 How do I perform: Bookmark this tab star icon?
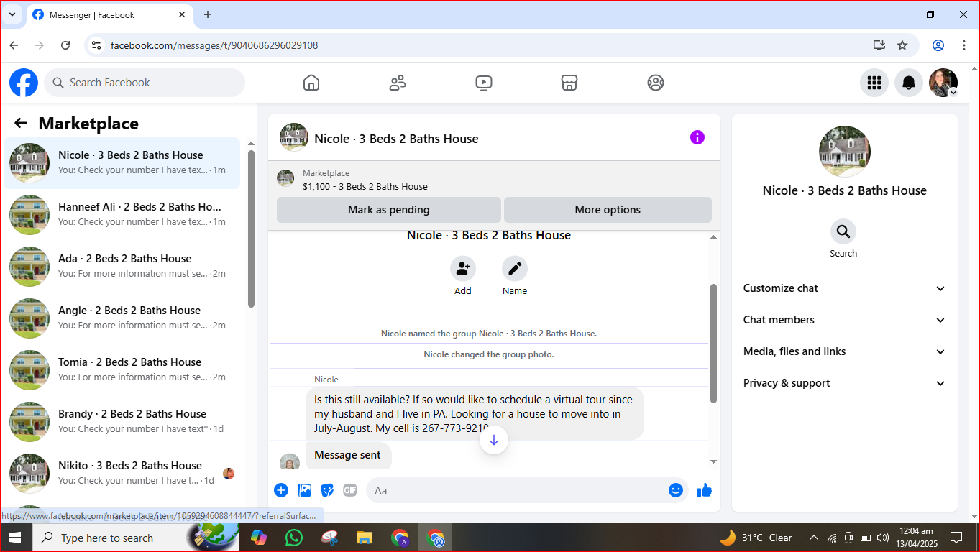[x=902, y=45]
